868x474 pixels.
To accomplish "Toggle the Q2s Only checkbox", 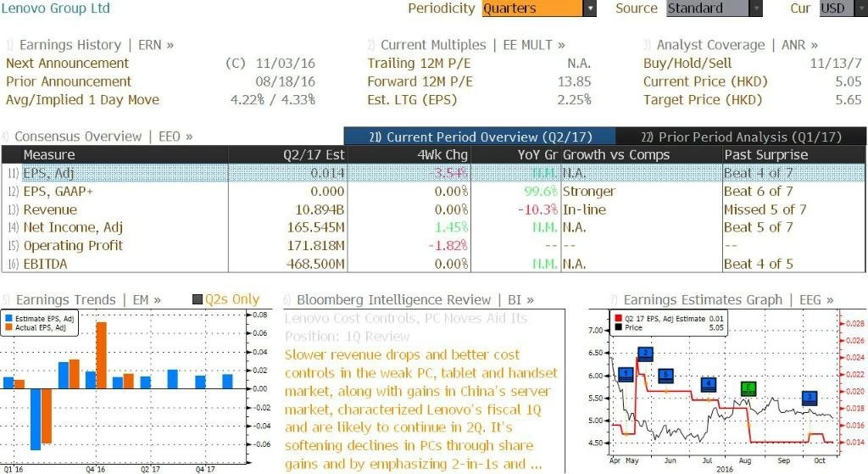I will pos(197,299).
